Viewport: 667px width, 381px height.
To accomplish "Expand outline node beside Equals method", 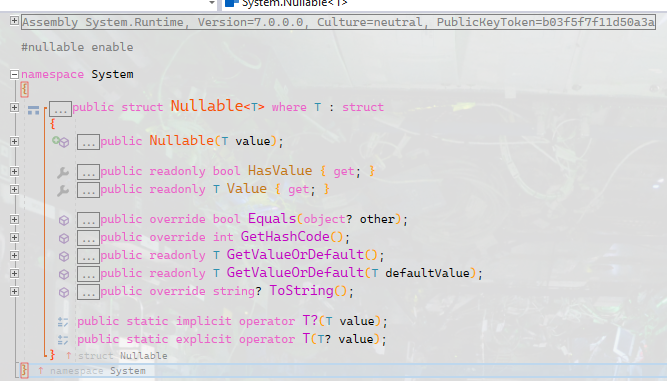I will pyautogui.click(x=14, y=219).
